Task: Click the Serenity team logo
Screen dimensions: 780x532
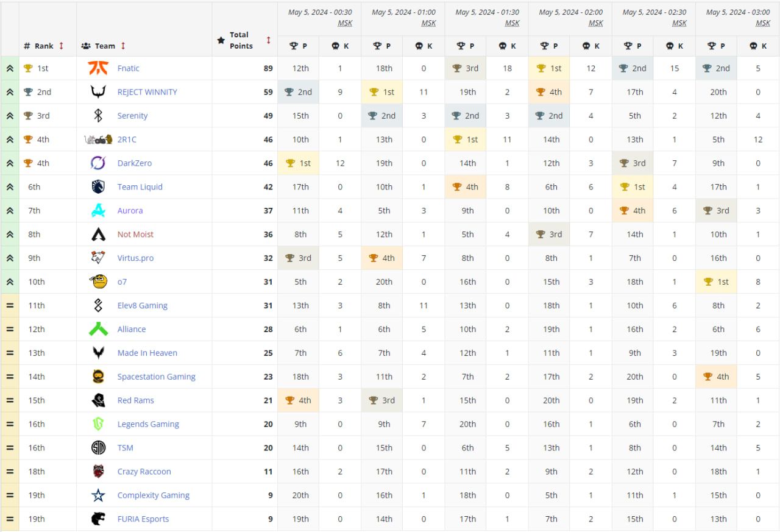Action: [98, 116]
